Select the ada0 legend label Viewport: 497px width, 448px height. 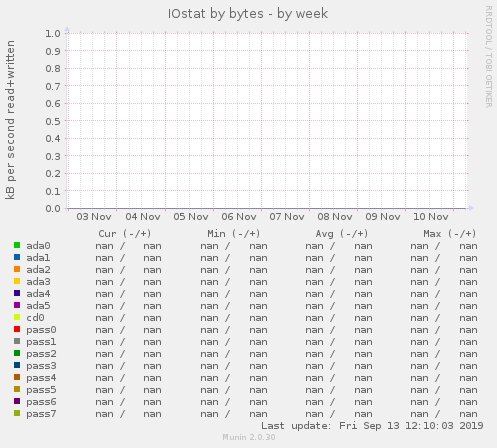pyautogui.click(x=38, y=246)
